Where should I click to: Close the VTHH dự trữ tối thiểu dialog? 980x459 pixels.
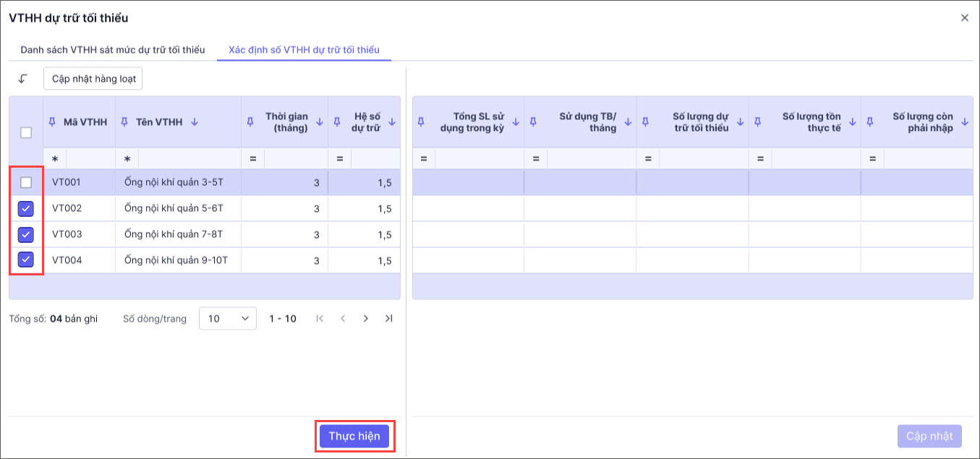[x=964, y=18]
